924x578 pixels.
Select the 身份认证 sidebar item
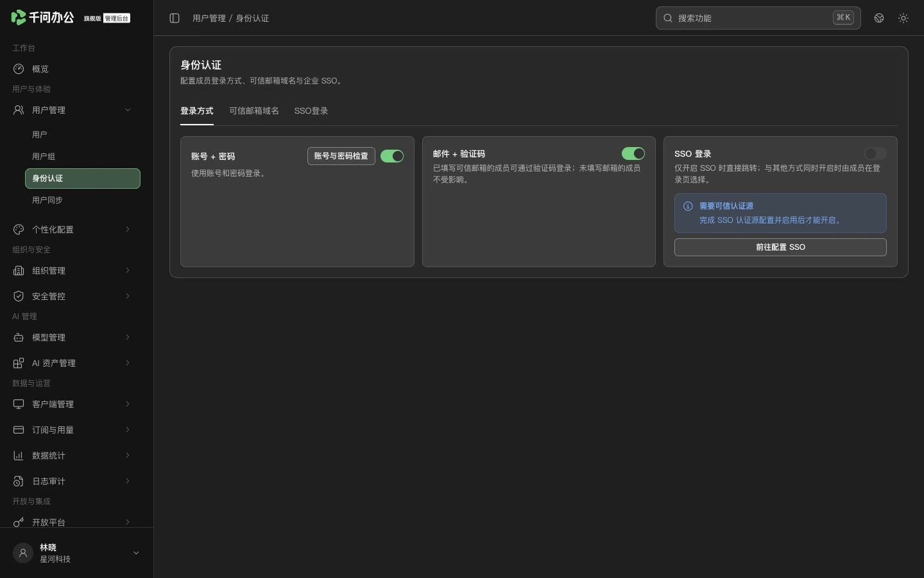pos(83,179)
